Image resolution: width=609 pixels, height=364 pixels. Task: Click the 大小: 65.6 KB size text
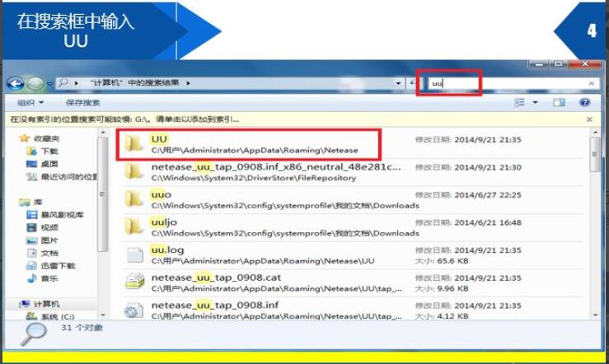pyautogui.click(x=442, y=261)
